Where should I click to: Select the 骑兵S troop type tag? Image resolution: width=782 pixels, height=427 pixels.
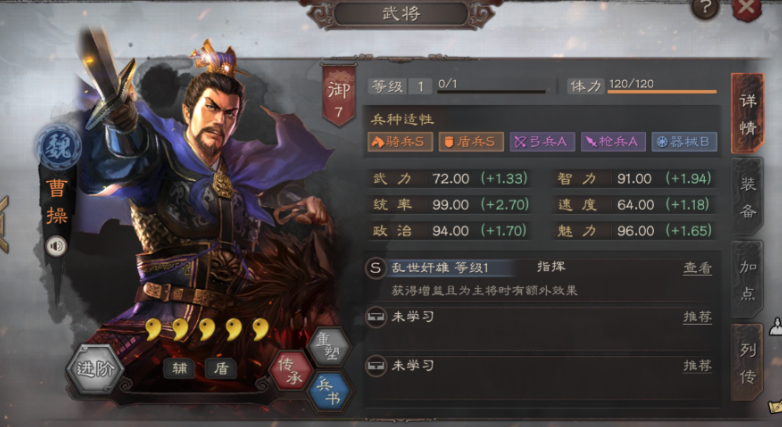tap(400, 142)
